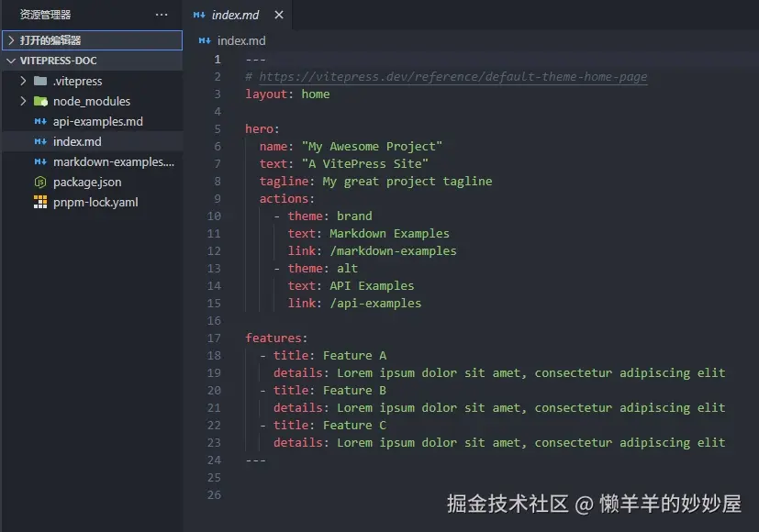The width and height of the screenshot is (759, 532).
Task: Click the 'layout' key on line 3
Action: tap(266, 94)
